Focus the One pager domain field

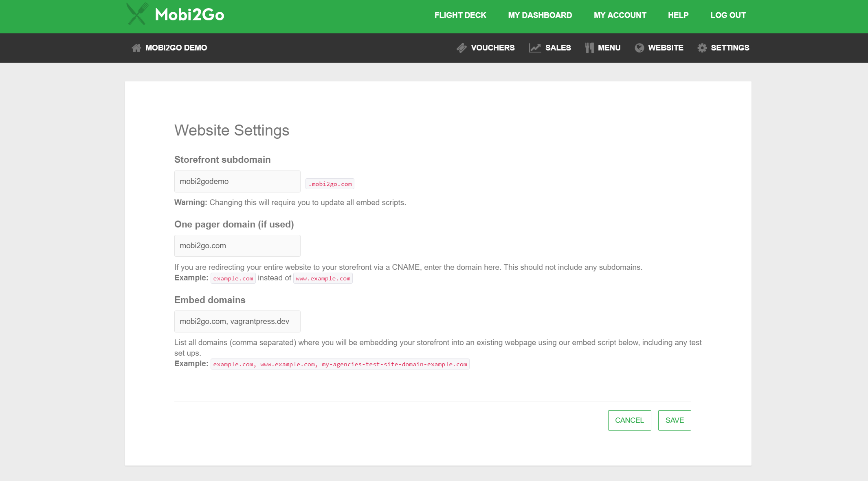point(237,246)
